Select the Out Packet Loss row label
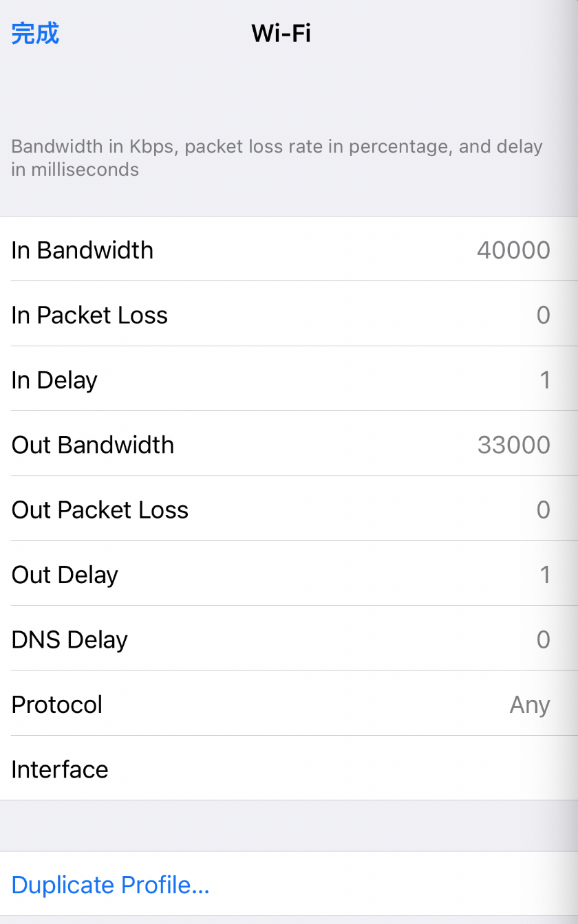The width and height of the screenshot is (578, 924). (x=100, y=509)
